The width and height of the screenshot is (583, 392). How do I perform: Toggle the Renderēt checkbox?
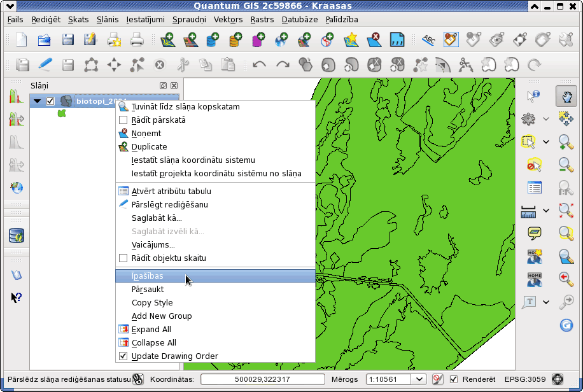click(454, 379)
